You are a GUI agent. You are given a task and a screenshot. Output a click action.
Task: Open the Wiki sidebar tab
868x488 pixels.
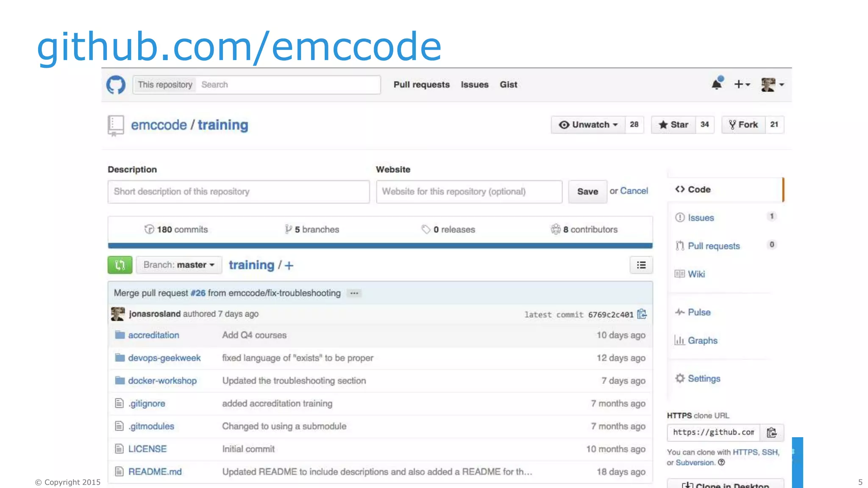tap(690, 274)
